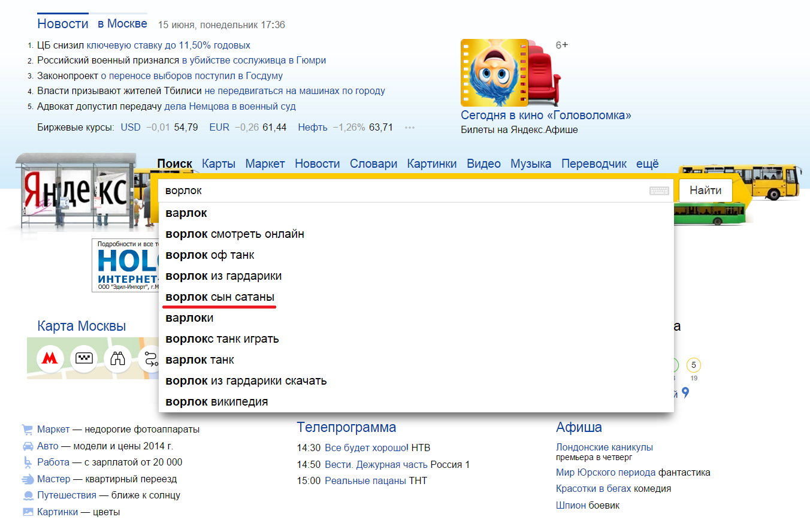The width and height of the screenshot is (810, 532).
Task: Open the Видео tab
Action: click(483, 164)
